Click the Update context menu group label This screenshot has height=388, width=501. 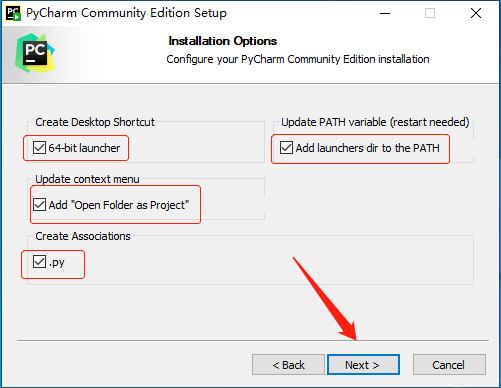(x=87, y=179)
